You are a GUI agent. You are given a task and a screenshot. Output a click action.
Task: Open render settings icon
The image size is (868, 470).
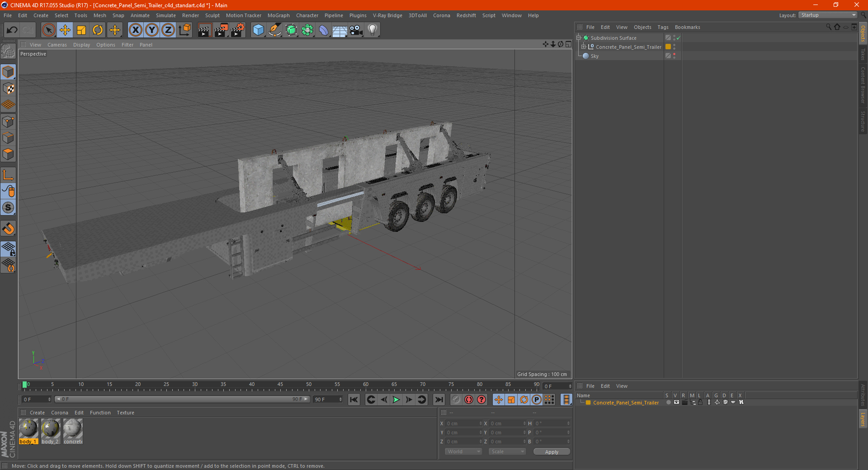click(238, 30)
